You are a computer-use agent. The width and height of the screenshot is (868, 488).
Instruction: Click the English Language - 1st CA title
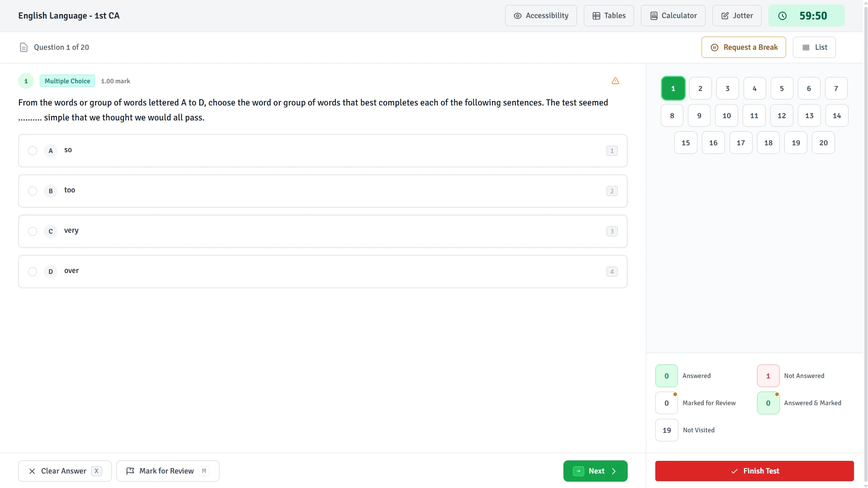tap(69, 16)
